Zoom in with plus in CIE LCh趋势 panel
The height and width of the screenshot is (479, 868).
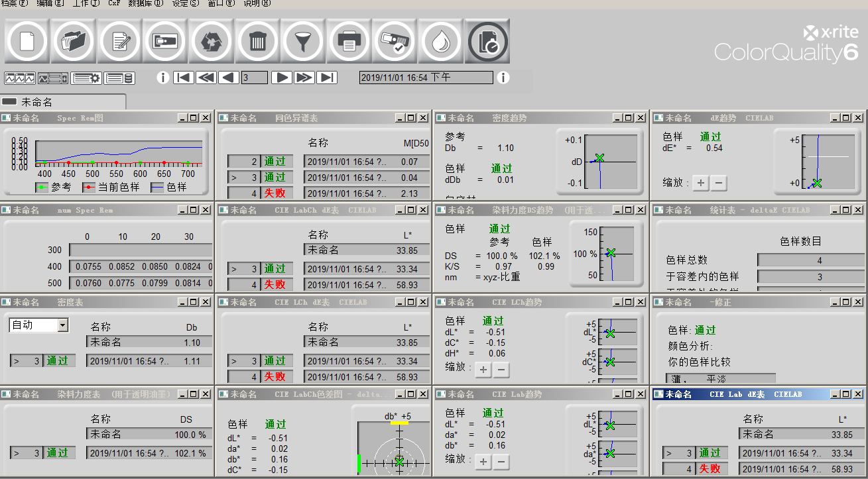483,369
